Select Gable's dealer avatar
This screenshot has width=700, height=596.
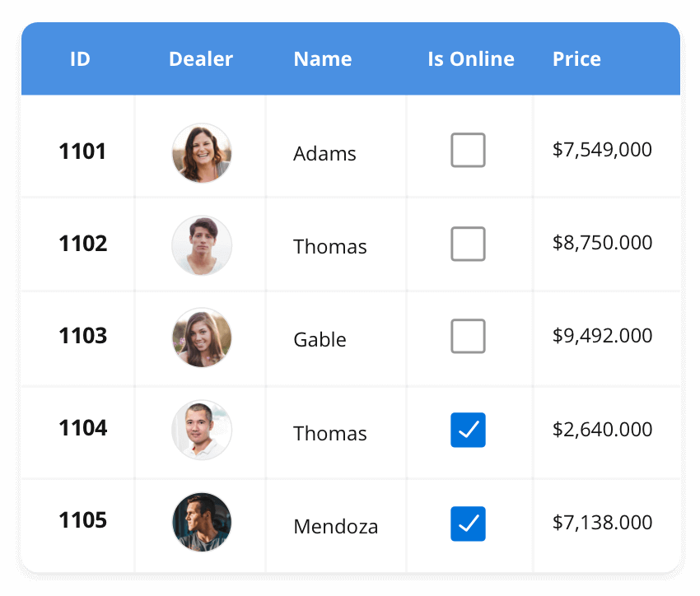click(202, 338)
